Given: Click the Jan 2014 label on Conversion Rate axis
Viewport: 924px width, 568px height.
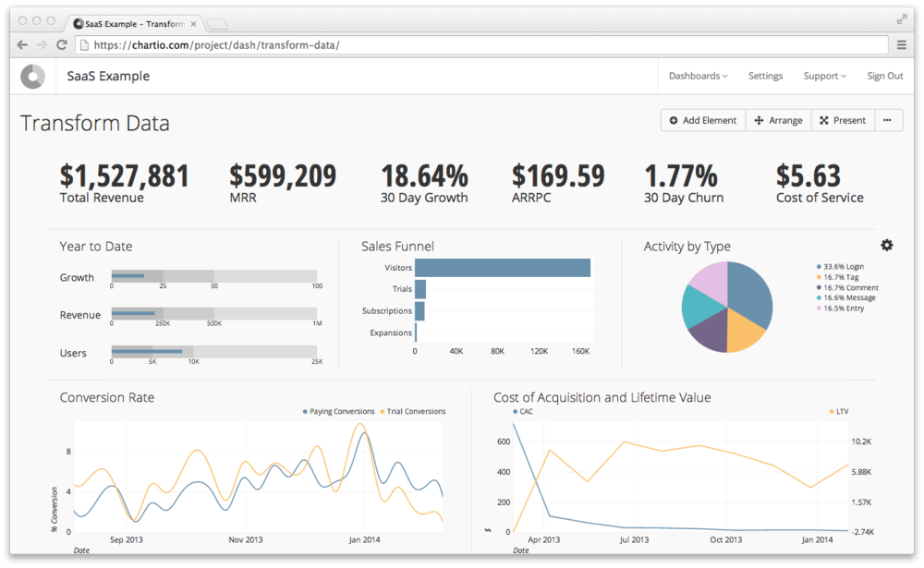Looking at the screenshot, I should (364, 539).
